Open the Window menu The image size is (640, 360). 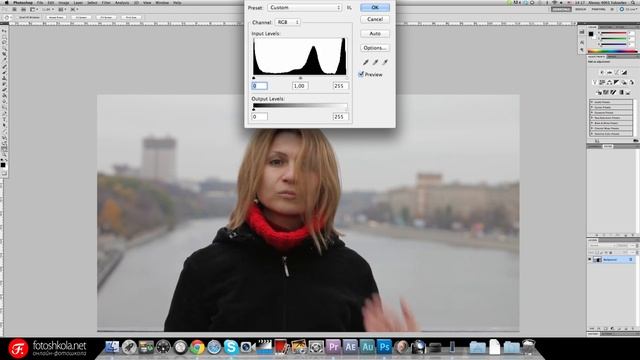coord(162,2)
